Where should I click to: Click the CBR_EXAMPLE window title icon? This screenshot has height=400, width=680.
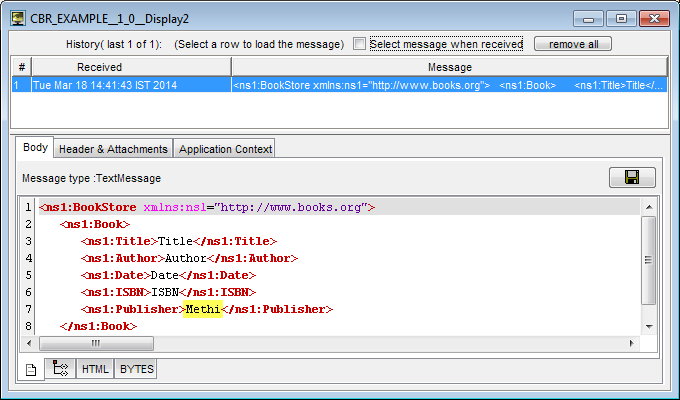pos(18,19)
